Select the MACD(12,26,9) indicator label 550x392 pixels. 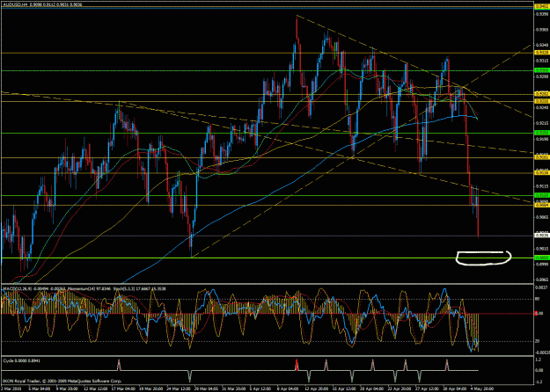[x=18, y=288]
